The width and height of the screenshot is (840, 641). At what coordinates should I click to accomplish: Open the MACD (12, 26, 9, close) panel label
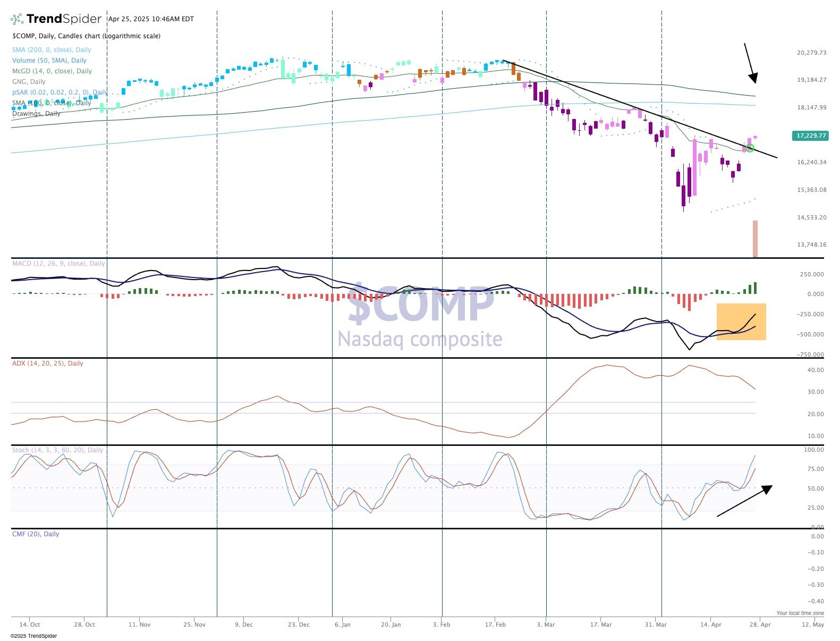click(58, 264)
